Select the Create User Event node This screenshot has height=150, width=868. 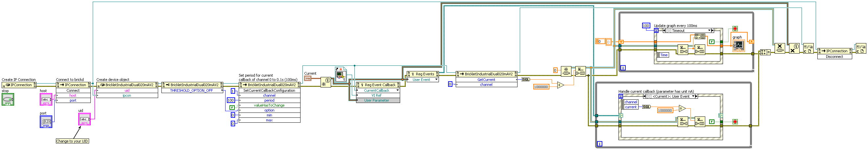[x=325, y=82]
